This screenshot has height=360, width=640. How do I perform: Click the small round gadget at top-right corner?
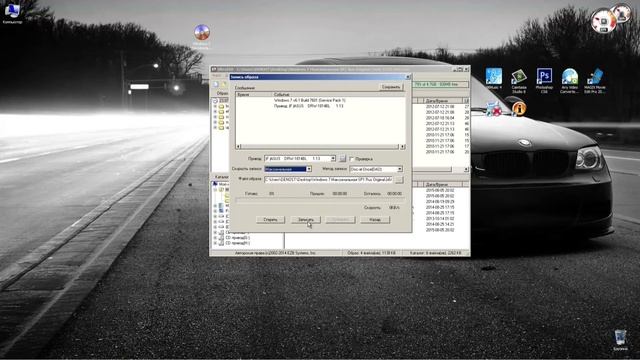622,12
